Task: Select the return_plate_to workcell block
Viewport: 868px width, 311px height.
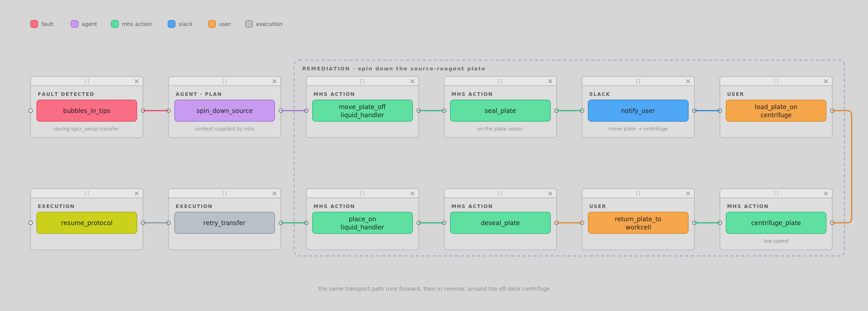Action: click(x=638, y=223)
